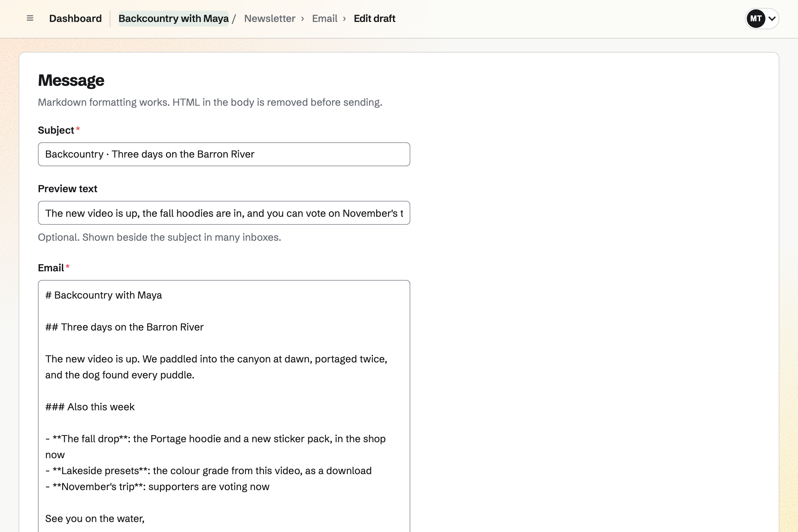
Task: Click the Subject field label
Action: coord(56,130)
